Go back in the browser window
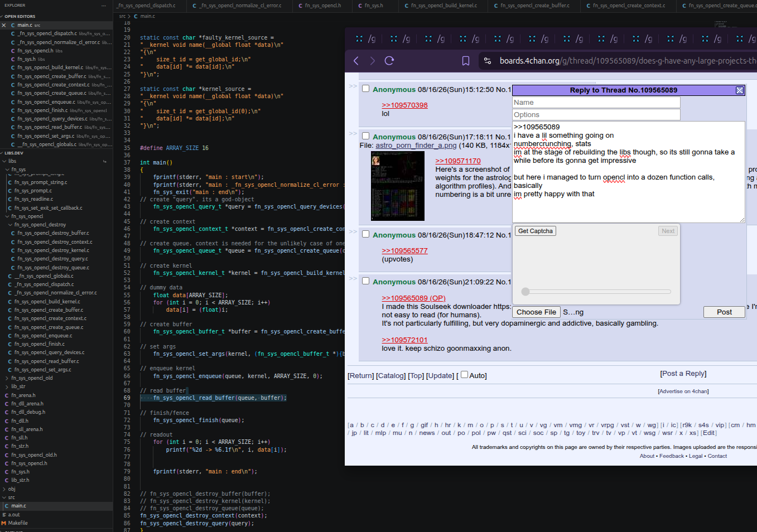This screenshot has width=757, height=532. 356,61
